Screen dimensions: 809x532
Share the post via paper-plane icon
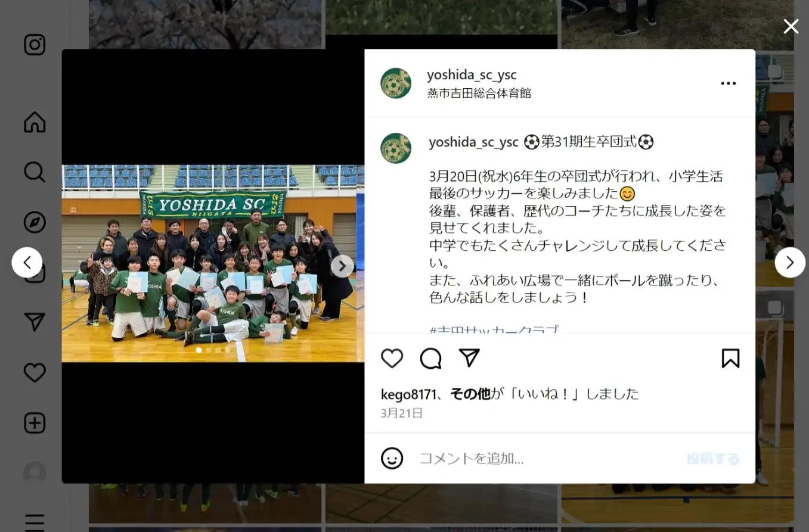click(x=469, y=357)
